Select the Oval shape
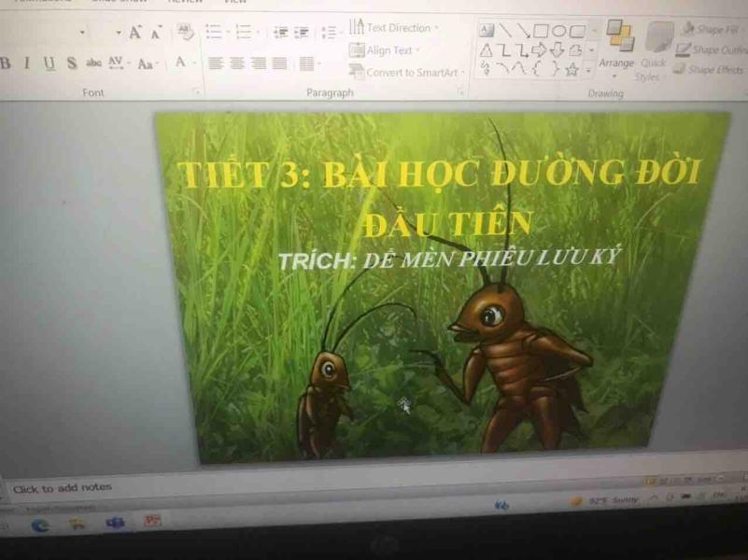The height and width of the screenshot is (560, 748). point(558,32)
